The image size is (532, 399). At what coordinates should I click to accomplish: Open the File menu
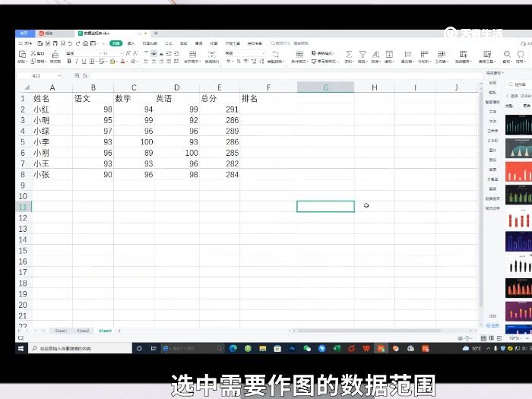coord(25,43)
